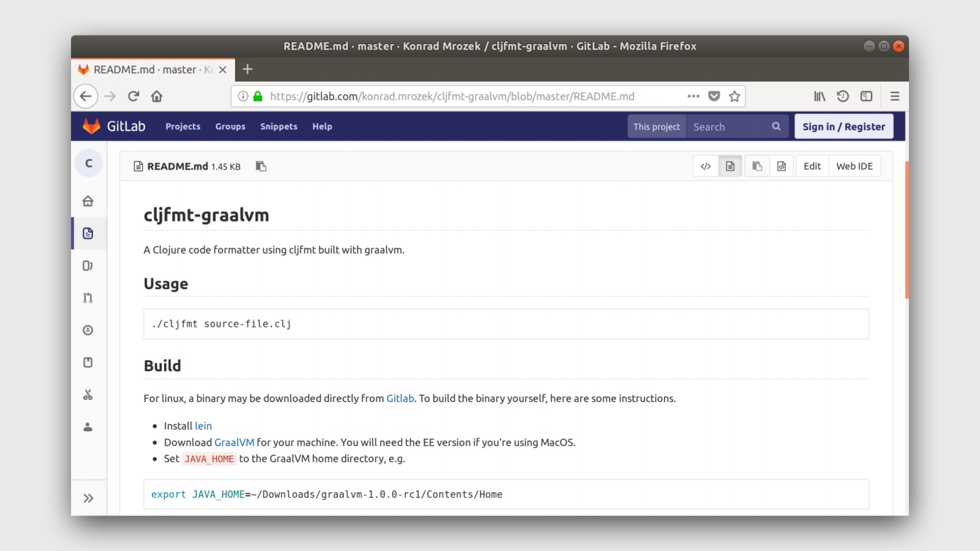Click the Edit button

[x=812, y=166]
